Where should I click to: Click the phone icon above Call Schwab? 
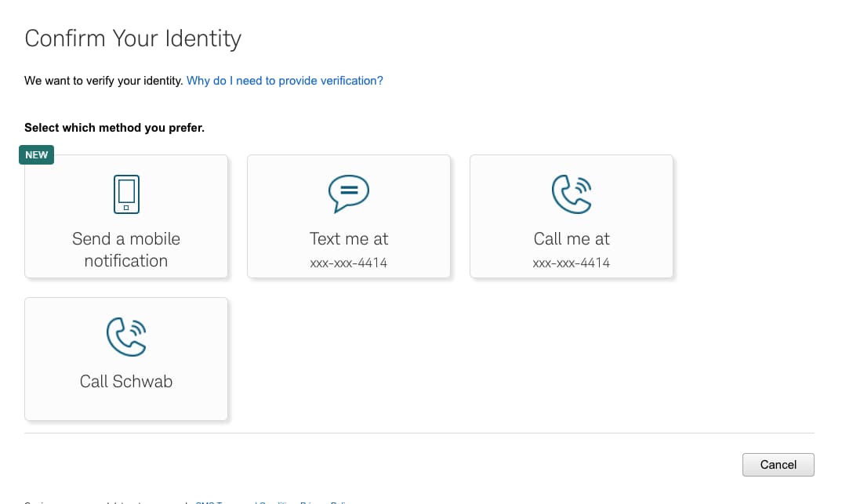point(126,336)
